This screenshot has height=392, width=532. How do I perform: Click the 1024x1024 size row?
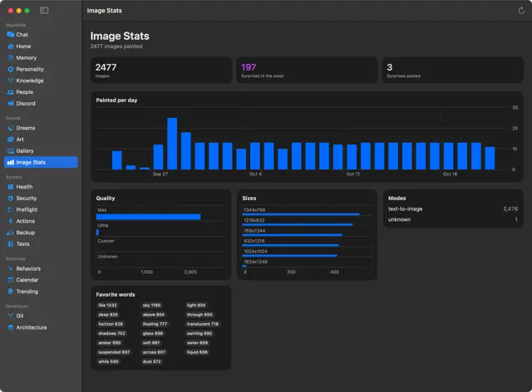pyautogui.click(x=308, y=253)
